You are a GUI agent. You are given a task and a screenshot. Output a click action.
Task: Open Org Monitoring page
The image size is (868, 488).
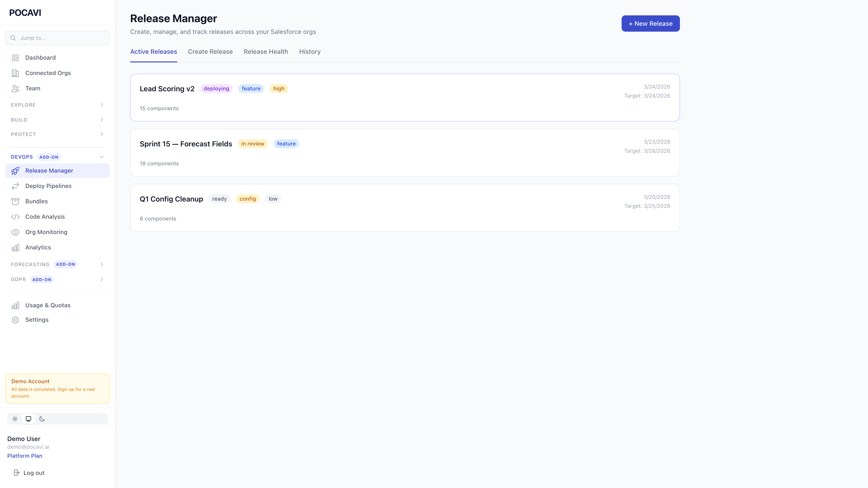coord(58,232)
